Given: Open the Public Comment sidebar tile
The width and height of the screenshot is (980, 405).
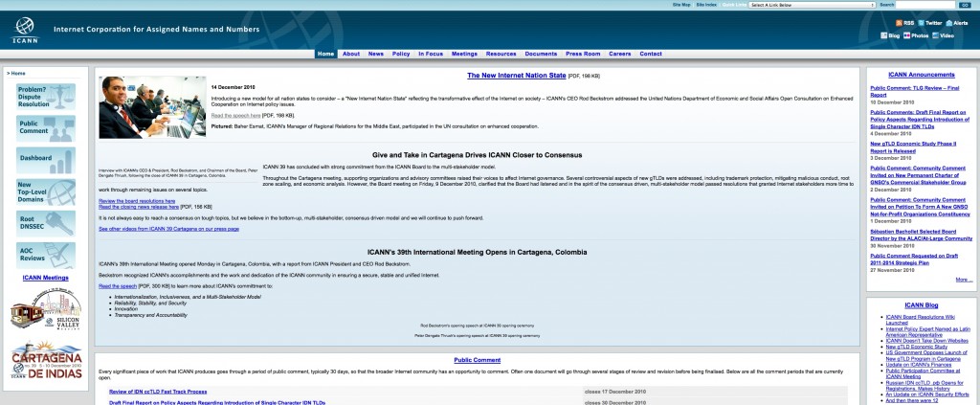Looking at the screenshot, I should [x=46, y=128].
